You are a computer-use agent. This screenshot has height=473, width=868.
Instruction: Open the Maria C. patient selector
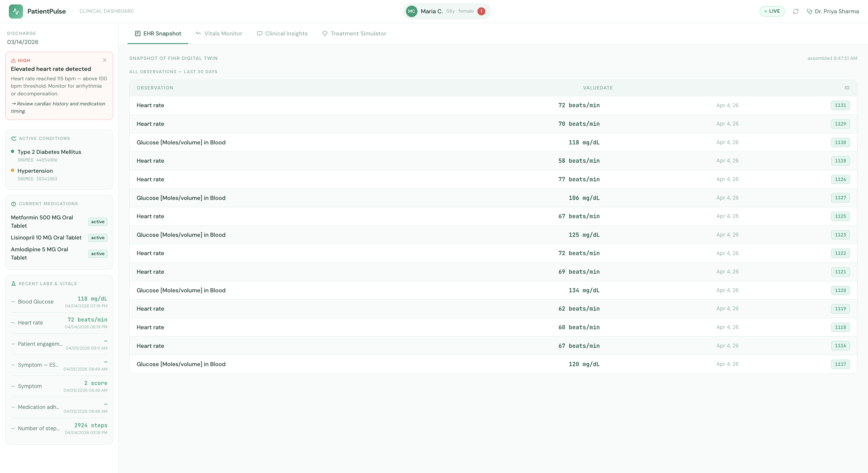tap(432, 12)
